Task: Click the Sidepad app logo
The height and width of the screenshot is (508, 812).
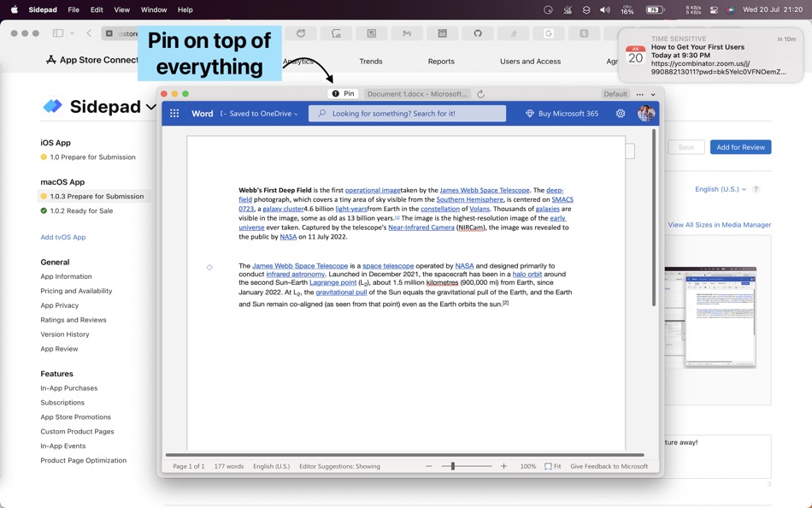Action: pos(52,106)
